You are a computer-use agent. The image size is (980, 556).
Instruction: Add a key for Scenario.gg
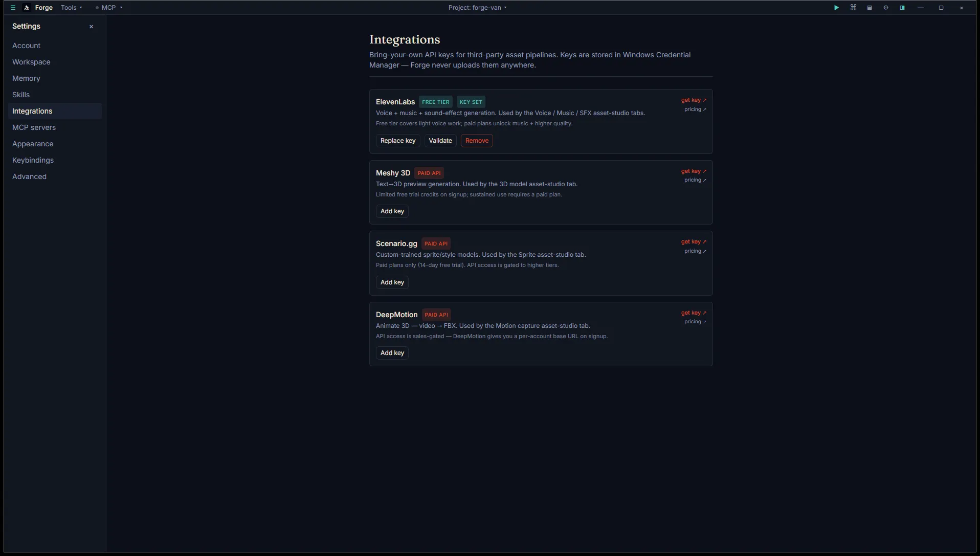[392, 282]
